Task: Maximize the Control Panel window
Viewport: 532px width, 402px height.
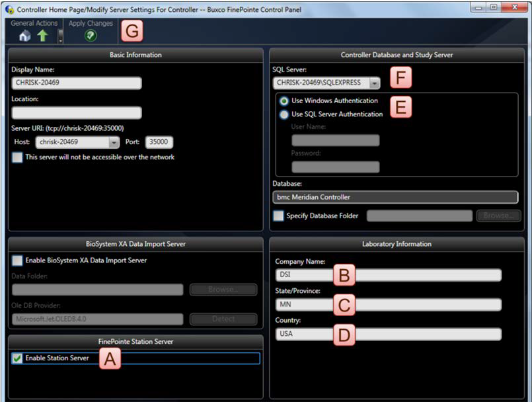Action: 494,7
